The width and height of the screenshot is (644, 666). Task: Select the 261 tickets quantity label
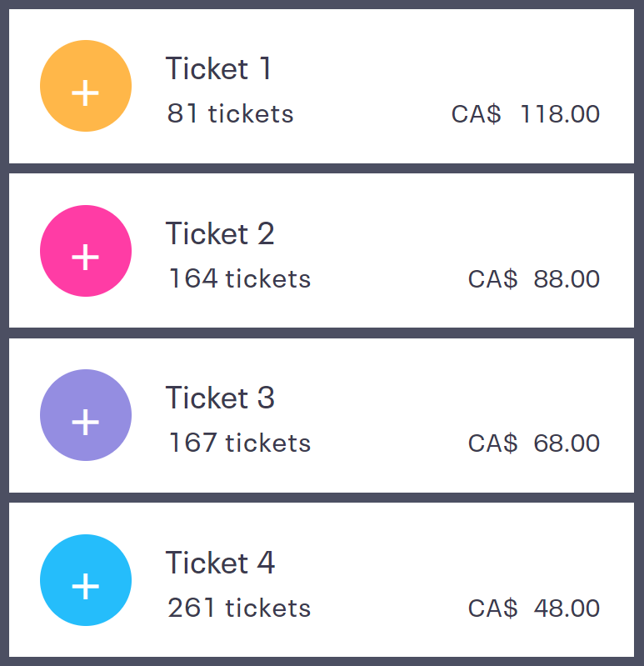[239, 608]
